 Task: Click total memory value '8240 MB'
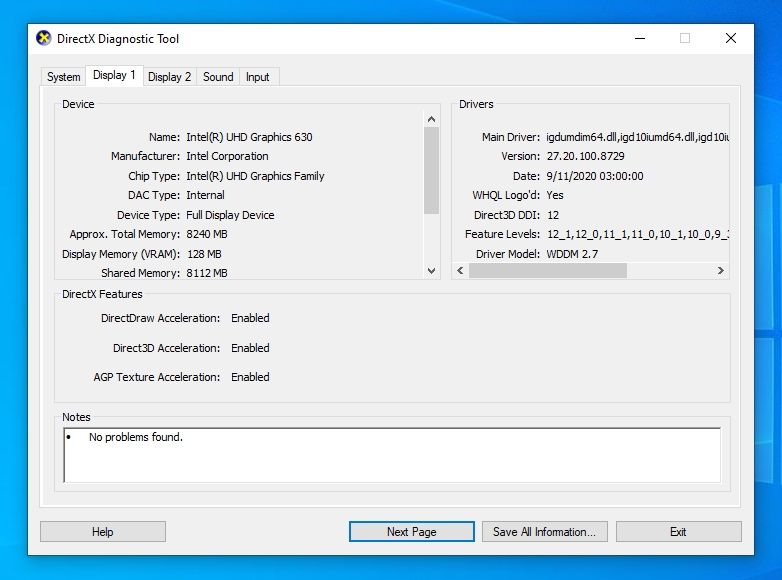point(207,234)
